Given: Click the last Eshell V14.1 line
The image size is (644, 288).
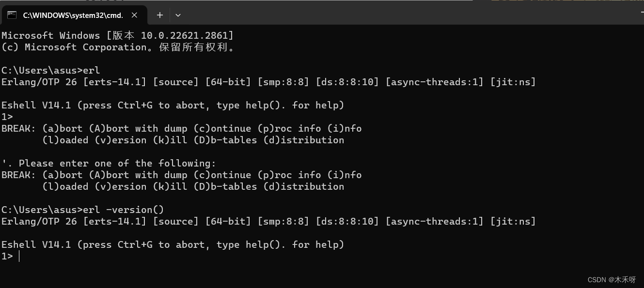Looking at the screenshot, I should (173, 244).
